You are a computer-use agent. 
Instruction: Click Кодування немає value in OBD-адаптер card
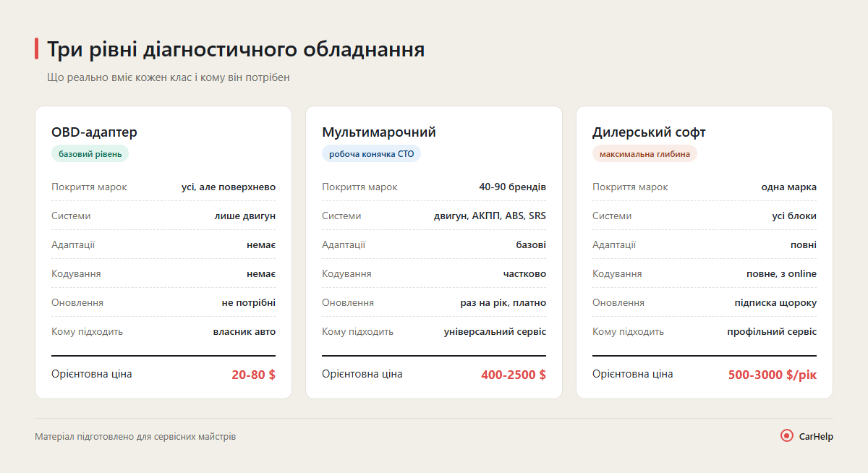click(x=261, y=273)
